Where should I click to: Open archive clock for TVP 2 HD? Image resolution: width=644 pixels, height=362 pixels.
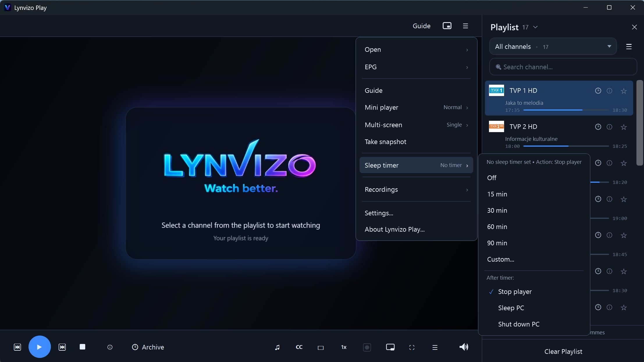(x=598, y=127)
